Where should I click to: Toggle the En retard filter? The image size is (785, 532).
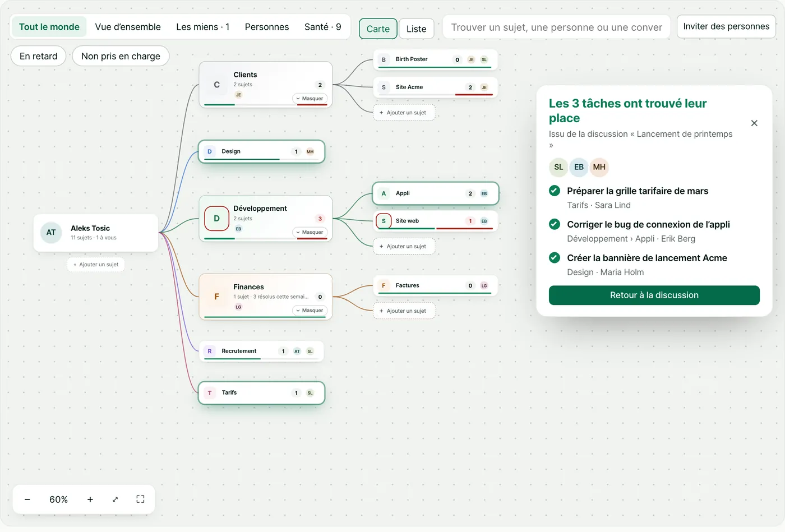click(38, 56)
